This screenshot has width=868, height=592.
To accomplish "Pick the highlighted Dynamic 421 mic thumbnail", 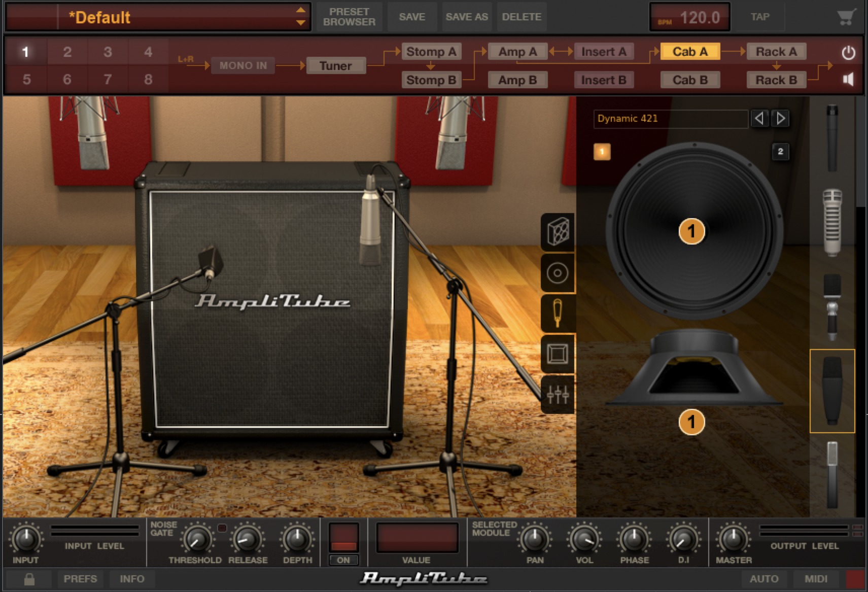I will 832,391.
